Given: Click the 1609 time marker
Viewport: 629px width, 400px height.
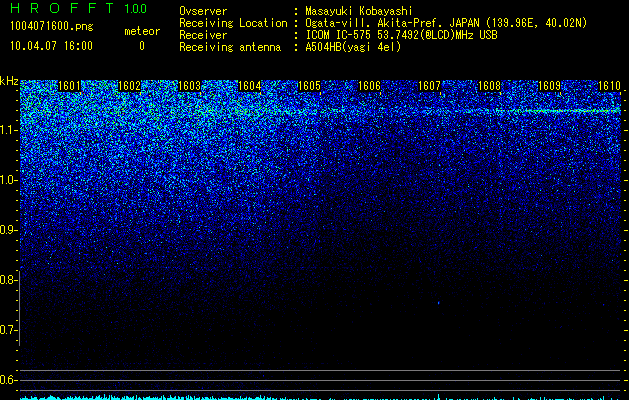Looking at the screenshot, I should click(x=549, y=86).
